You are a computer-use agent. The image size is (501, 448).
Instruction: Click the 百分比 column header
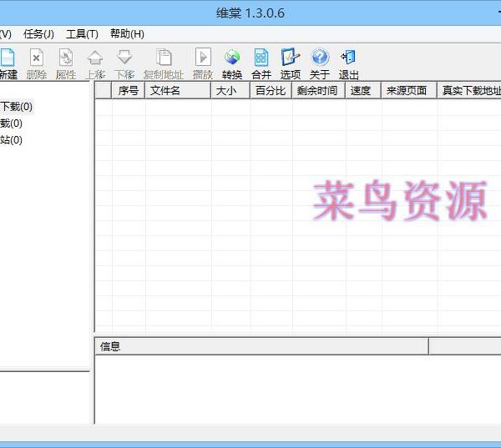click(271, 91)
